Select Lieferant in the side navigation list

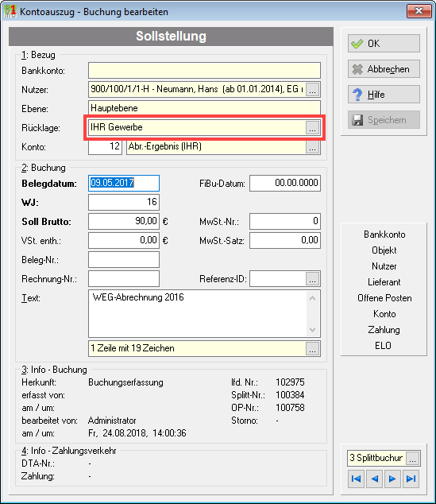pyautogui.click(x=384, y=282)
